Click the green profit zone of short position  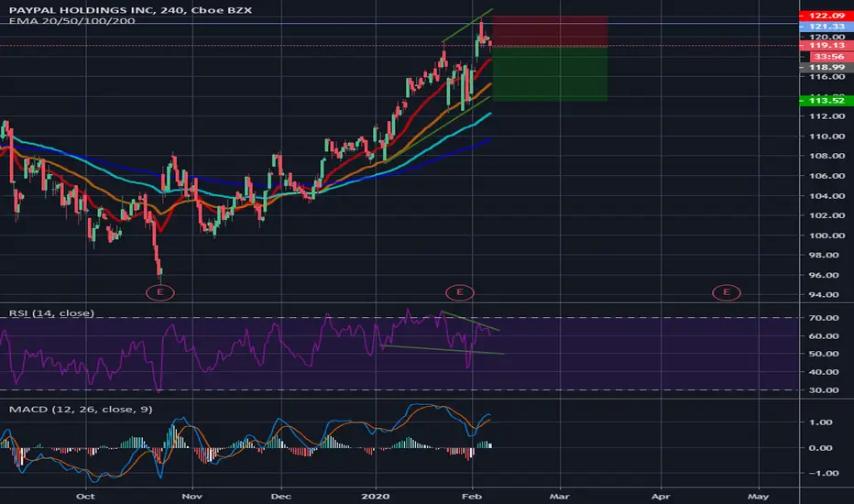[x=550, y=73]
